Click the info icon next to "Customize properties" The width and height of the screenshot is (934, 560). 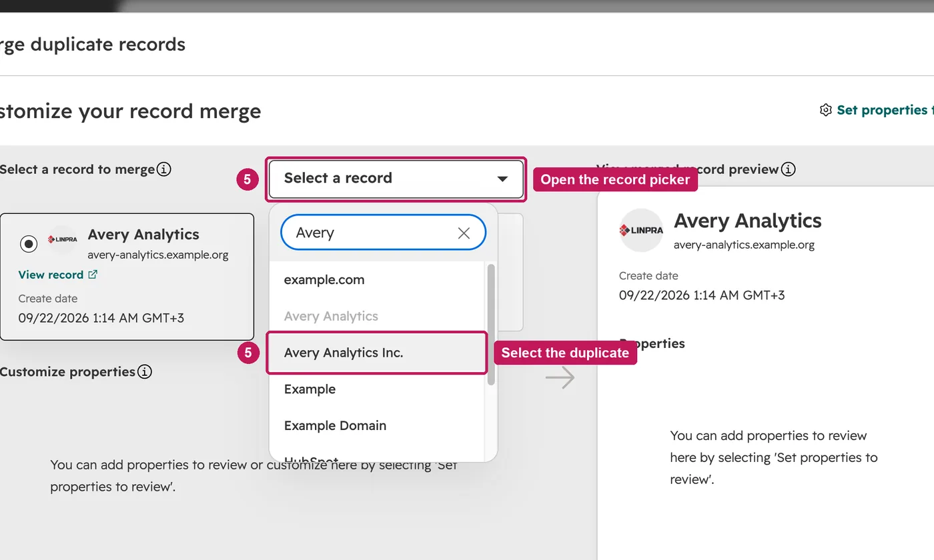click(x=145, y=372)
